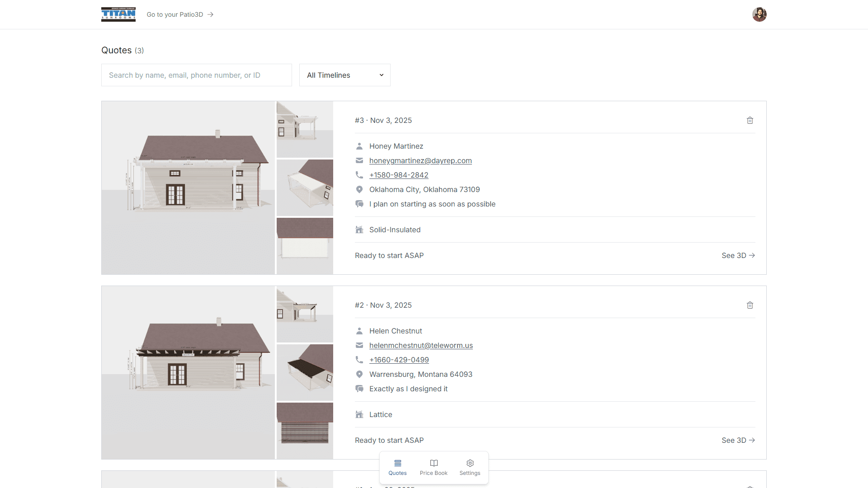Open the Price Book tab
The image size is (868, 488).
point(434,467)
